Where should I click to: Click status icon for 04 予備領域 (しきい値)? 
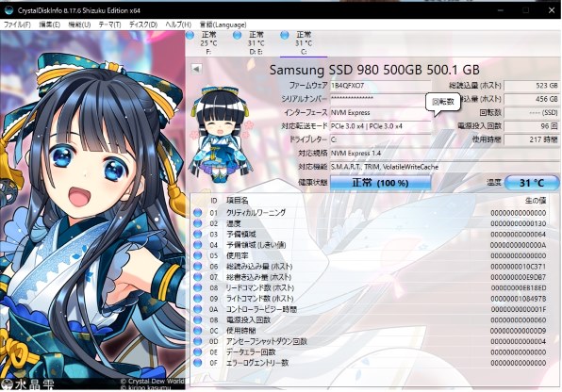tap(197, 245)
